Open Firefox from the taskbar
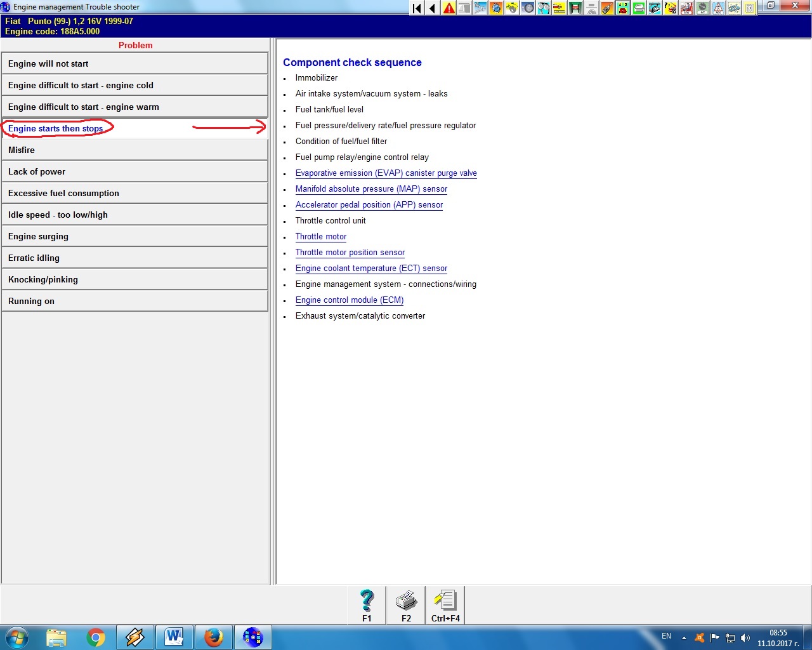 (x=214, y=637)
